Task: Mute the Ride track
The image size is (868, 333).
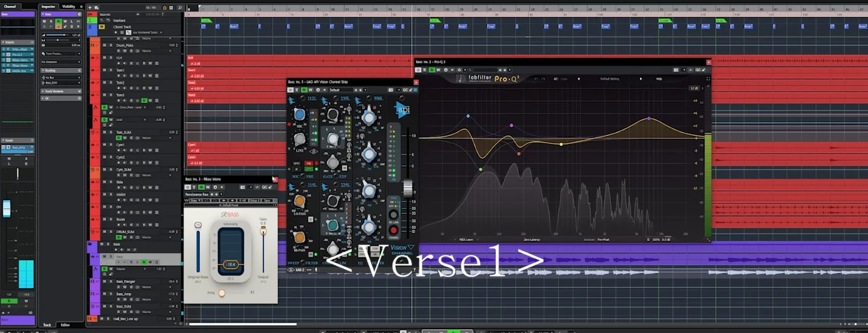Action: pos(104,182)
